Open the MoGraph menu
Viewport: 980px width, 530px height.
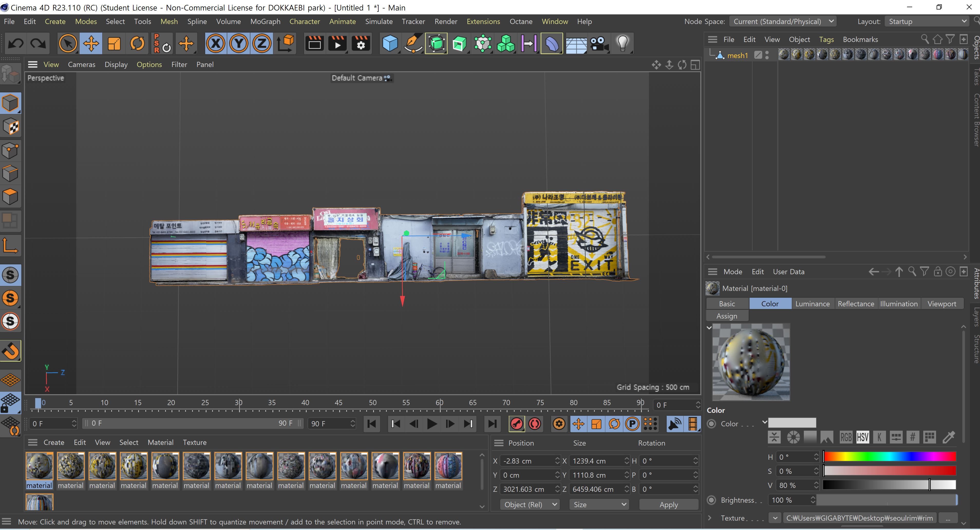coord(265,21)
